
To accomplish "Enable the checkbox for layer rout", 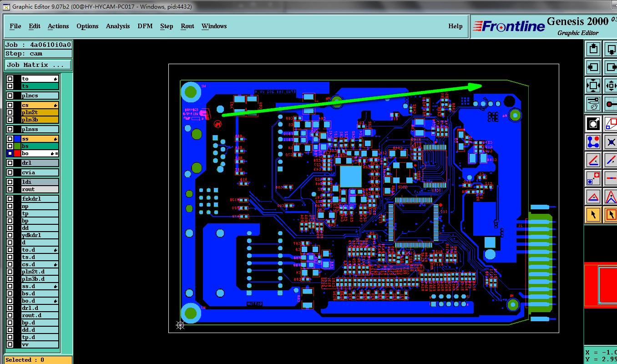I will (10, 189).
